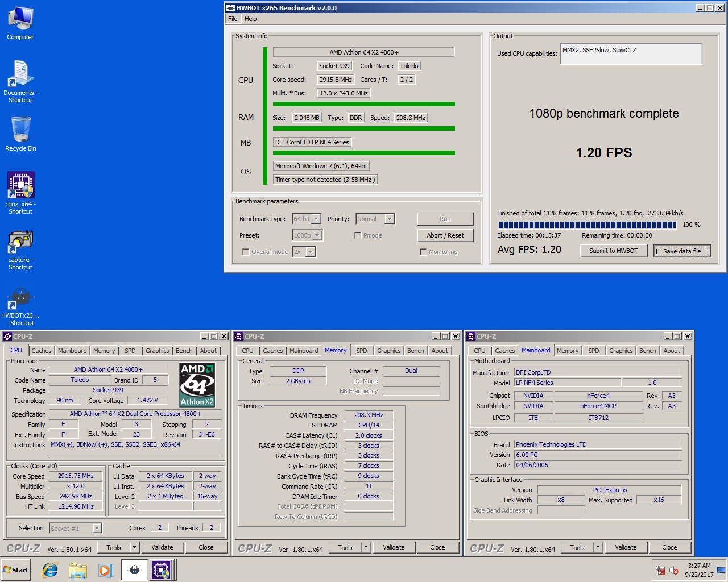Select CPU tab in Mainboard CPU-Z window
728x582 pixels.
480,351
